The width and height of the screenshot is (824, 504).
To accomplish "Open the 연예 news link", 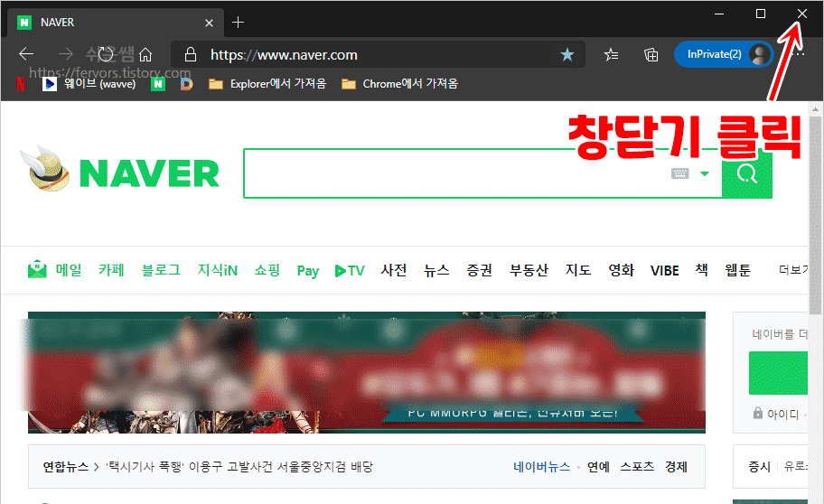I will [598, 467].
